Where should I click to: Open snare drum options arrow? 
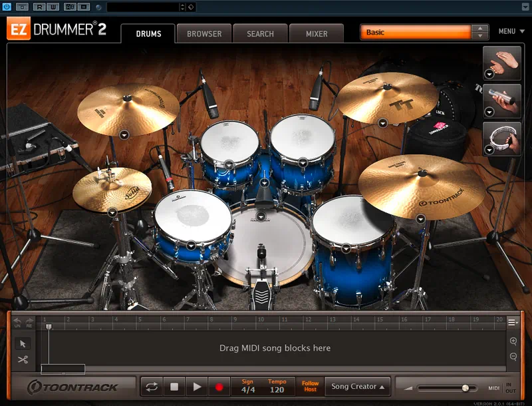click(x=191, y=245)
